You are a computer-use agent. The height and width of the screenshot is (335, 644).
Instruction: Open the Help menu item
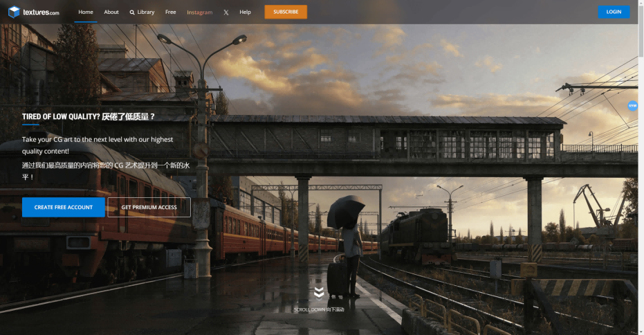coord(245,12)
